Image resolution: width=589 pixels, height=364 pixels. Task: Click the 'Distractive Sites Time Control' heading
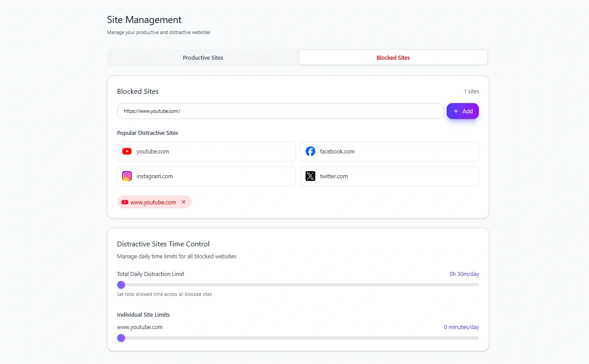pos(163,244)
